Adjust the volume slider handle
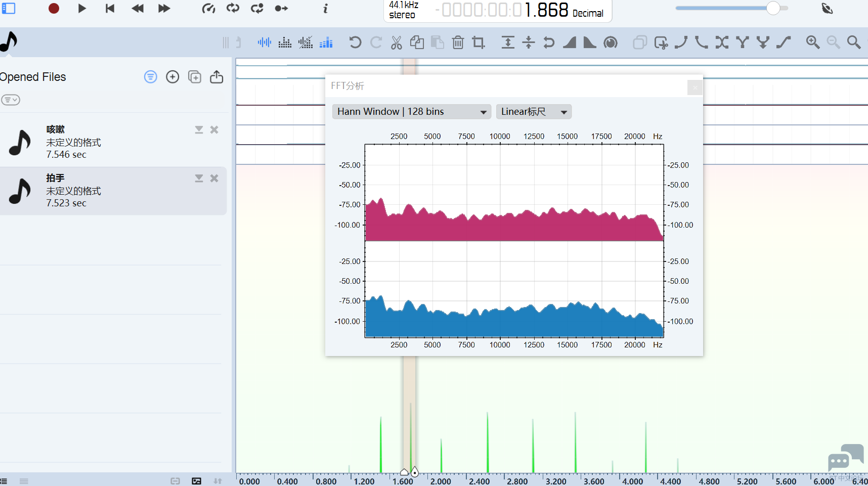 click(x=772, y=9)
